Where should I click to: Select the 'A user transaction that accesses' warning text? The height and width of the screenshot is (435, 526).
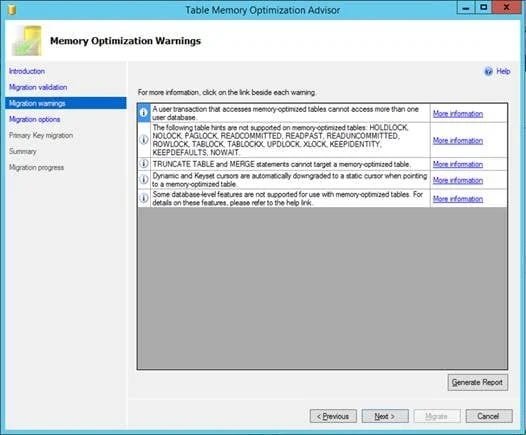tap(285, 113)
